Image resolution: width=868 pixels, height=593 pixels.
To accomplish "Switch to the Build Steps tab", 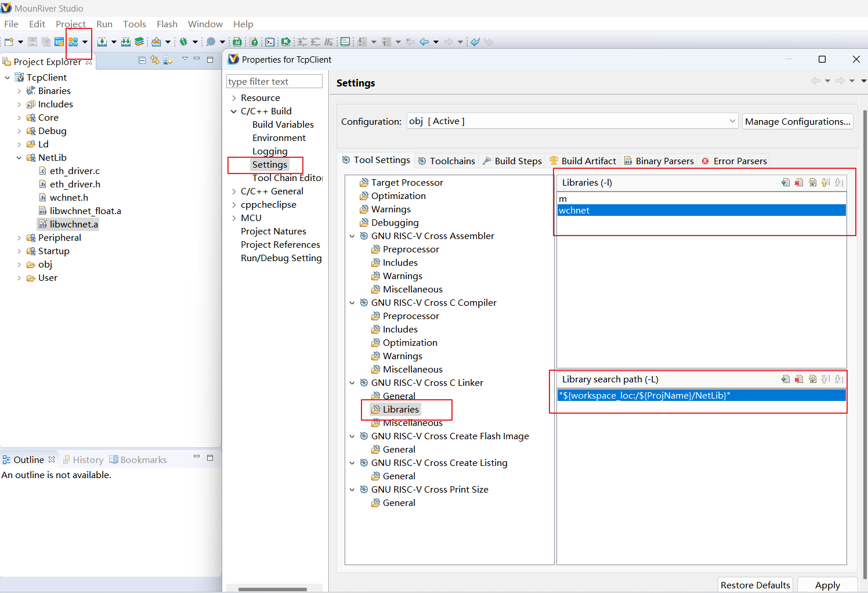I will (512, 161).
